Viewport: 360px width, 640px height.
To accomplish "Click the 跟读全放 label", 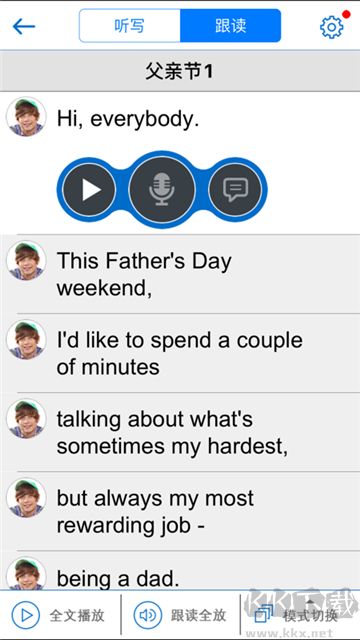I will [198, 615].
